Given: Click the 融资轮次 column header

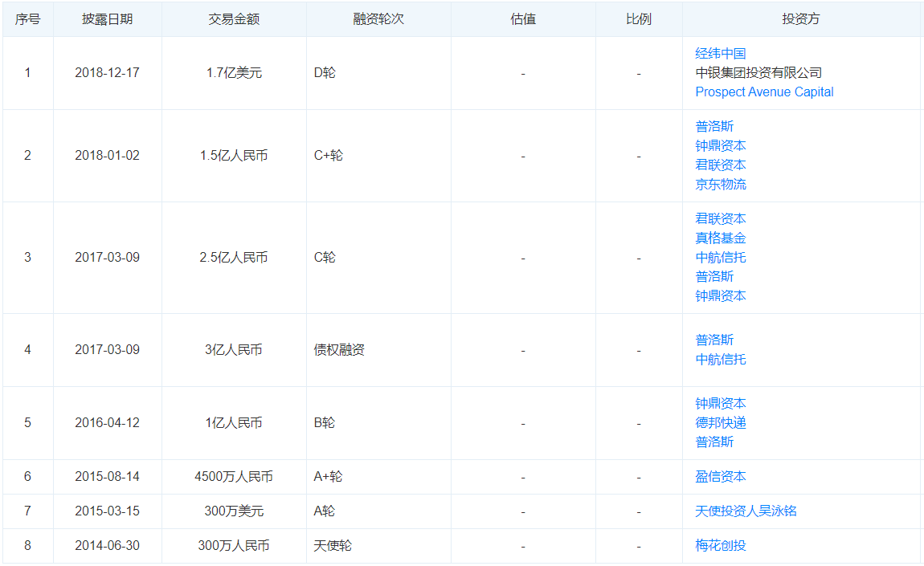Looking at the screenshot, I should click(x=378, y=19).
